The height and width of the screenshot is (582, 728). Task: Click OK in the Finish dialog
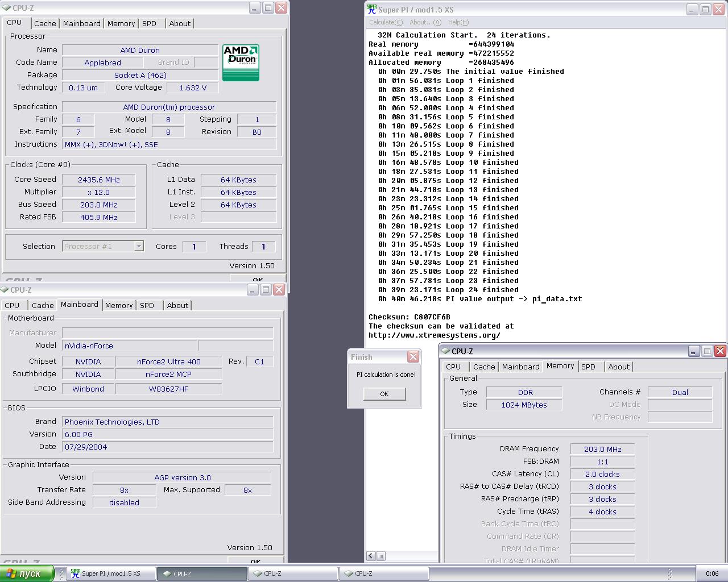[x=384, y=394]
